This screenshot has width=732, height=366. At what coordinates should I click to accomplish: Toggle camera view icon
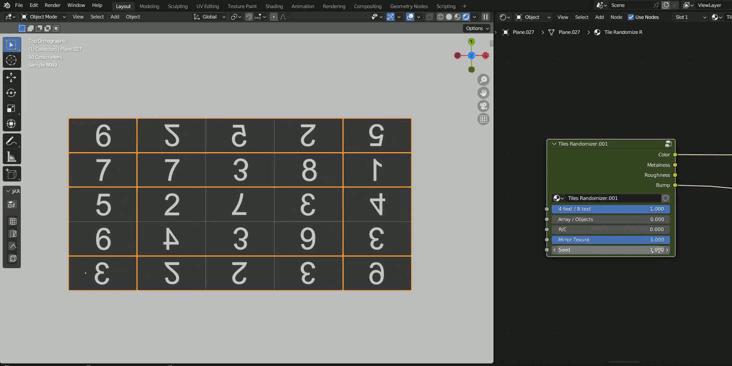click(483, 106)
